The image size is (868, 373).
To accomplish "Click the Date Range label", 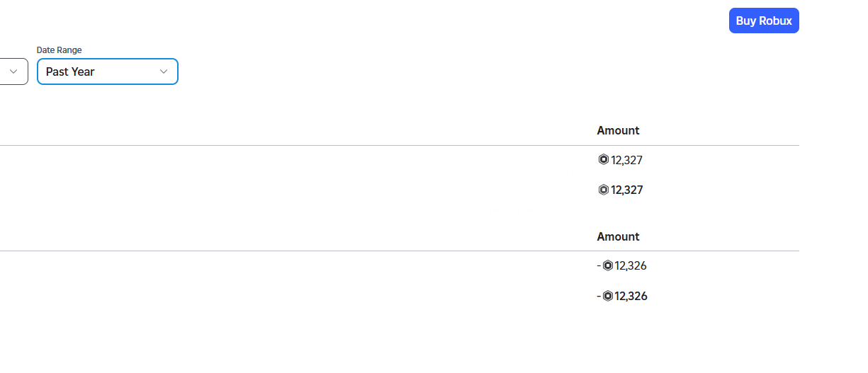I will click(60, 50).
